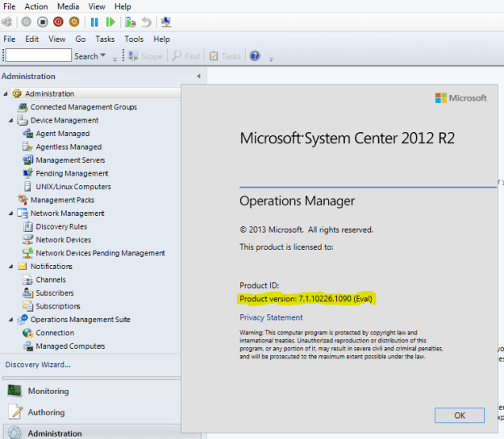This screenshot has height=439, width=504.
Task: Click the VM Turn Off stop icon
Action: pos(43,22)
